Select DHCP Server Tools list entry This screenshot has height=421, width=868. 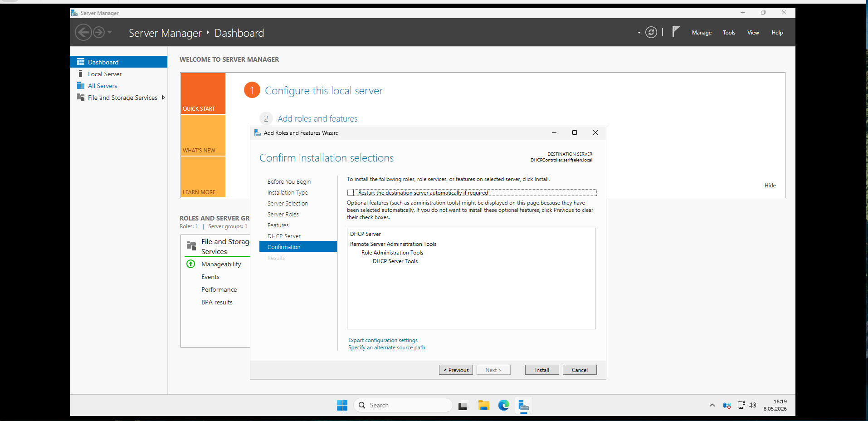pos(395,261)
